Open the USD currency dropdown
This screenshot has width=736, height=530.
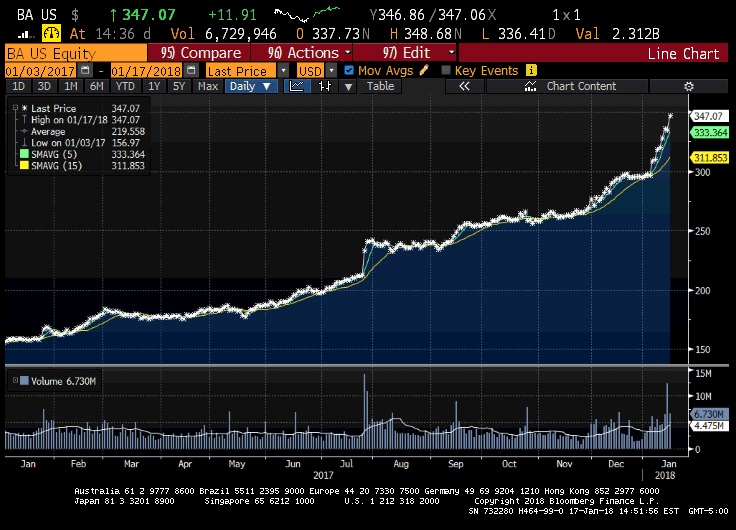click(x=331, y=70)
